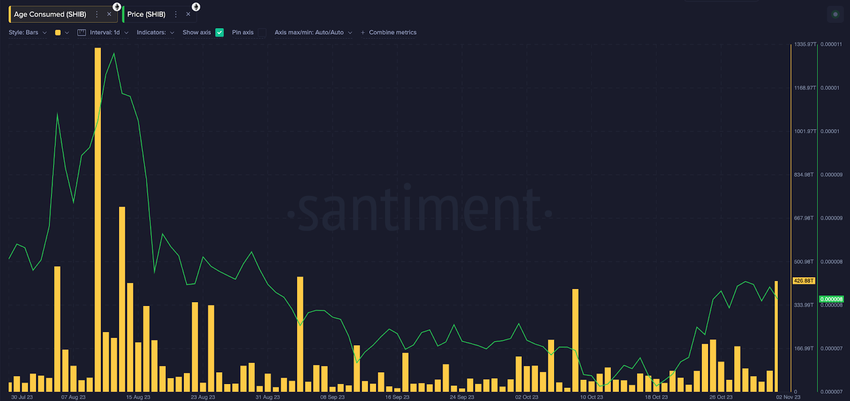
Task: Open the Price (SHIB) three-dot options
Action: tap(176, 14)
